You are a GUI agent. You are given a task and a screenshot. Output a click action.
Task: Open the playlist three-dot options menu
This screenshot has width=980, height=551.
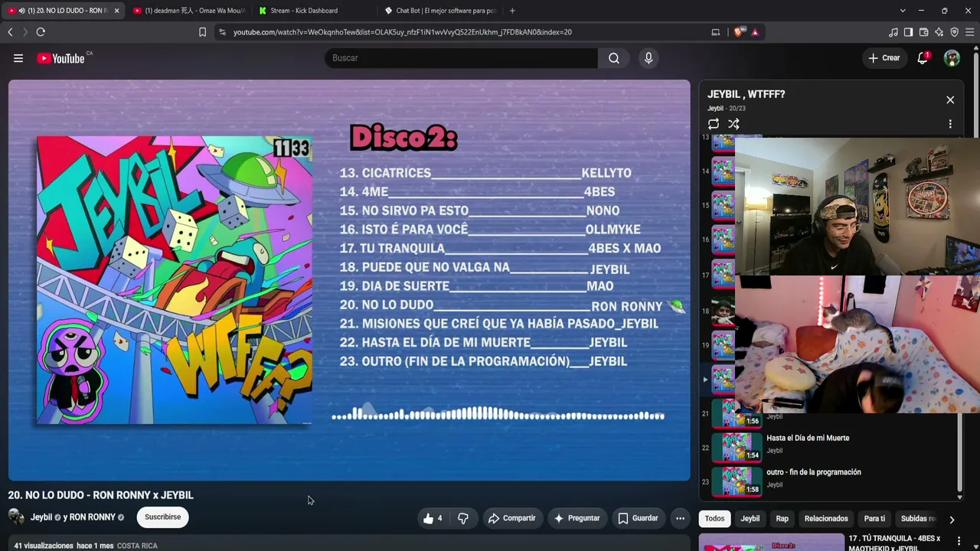[x=950, y=124]
